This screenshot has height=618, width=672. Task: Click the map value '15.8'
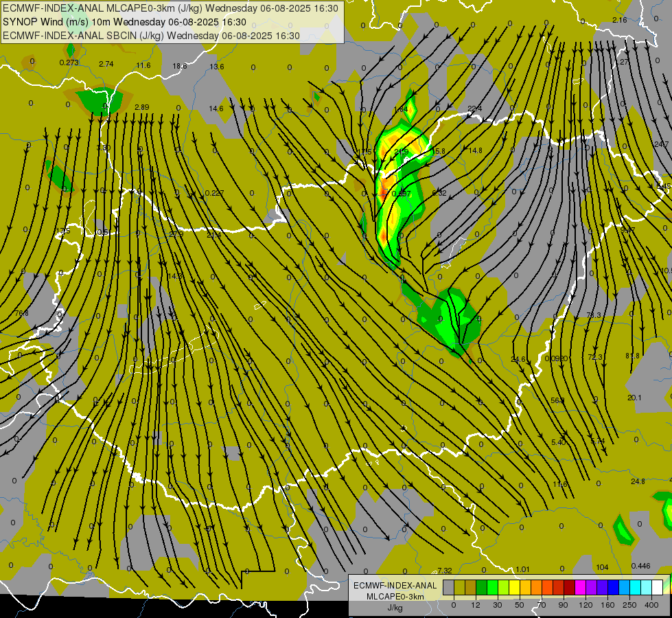[438, 151]
